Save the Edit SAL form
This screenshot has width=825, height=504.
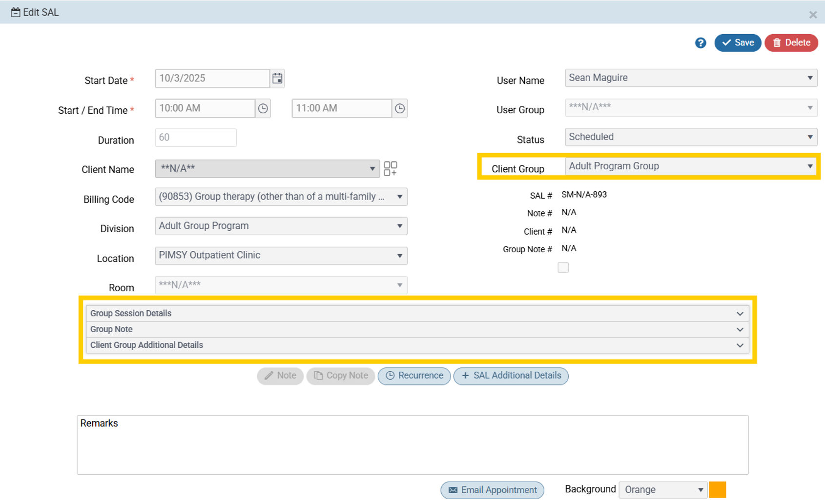click(x=738, y=42)
